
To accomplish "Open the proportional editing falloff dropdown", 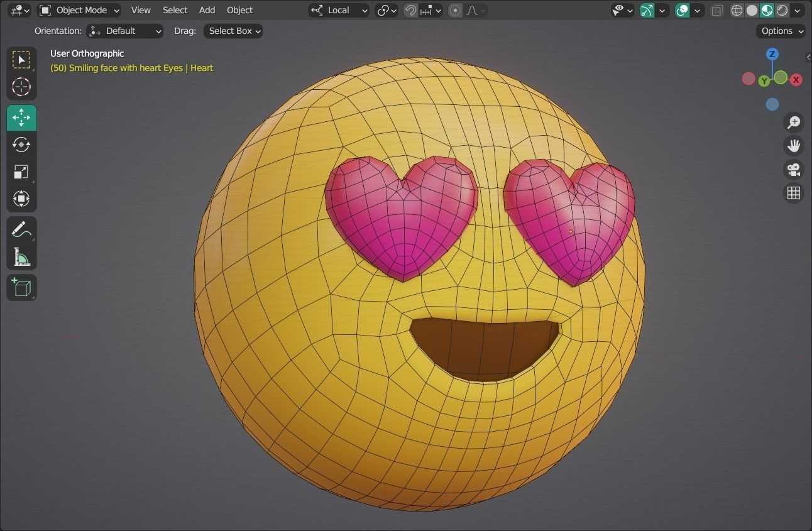I will pyautogui.click(x=476, y=10).
